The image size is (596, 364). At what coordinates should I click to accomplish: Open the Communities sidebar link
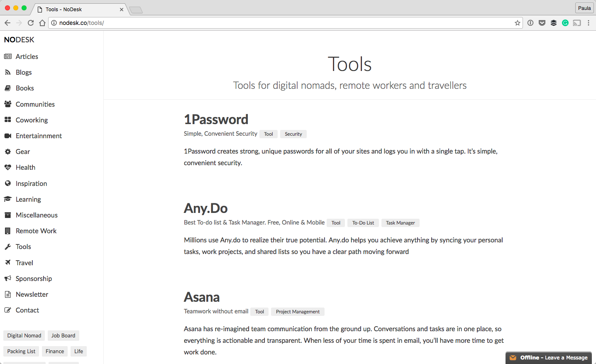point(35,104)
